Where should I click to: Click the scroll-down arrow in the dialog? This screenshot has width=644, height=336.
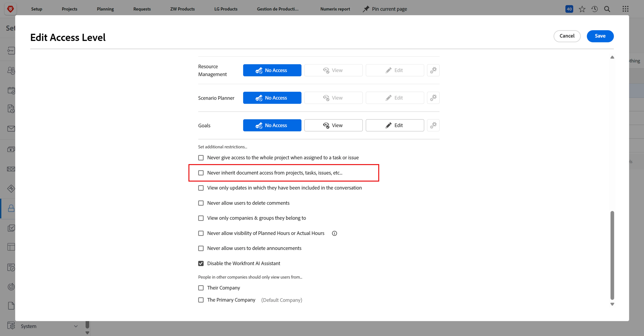[x=612, y=304]
